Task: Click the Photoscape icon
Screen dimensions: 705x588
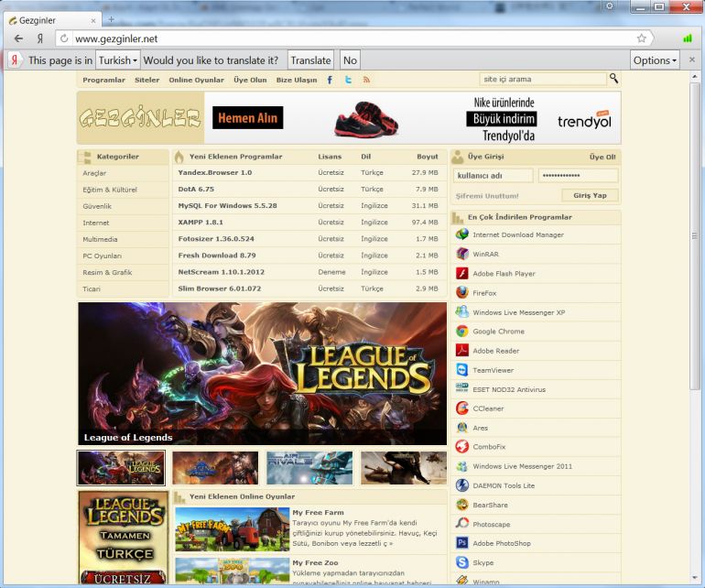Action: point(461,523)
